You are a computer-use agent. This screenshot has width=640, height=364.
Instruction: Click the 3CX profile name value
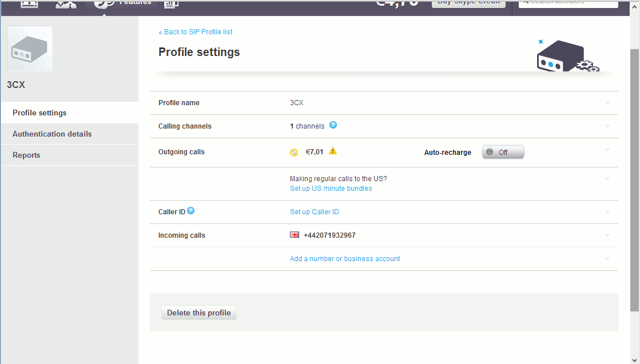(x=297, y=103)
